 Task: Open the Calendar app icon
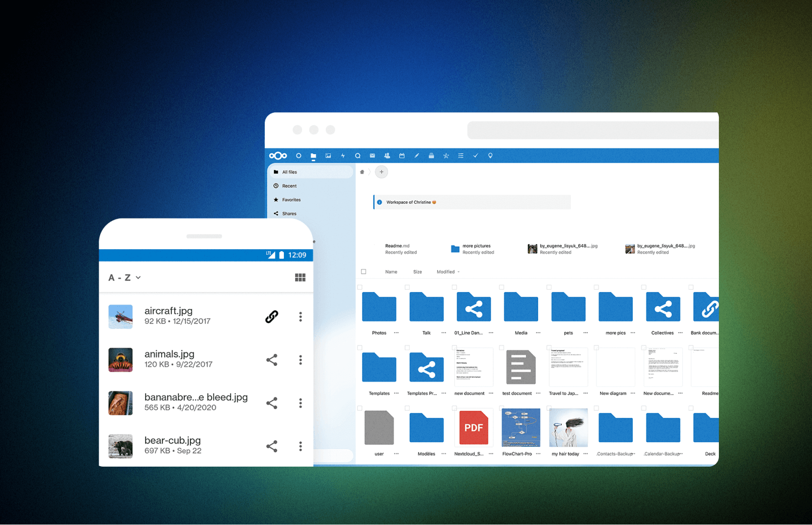pyautogui.click(x=402, y=156)
